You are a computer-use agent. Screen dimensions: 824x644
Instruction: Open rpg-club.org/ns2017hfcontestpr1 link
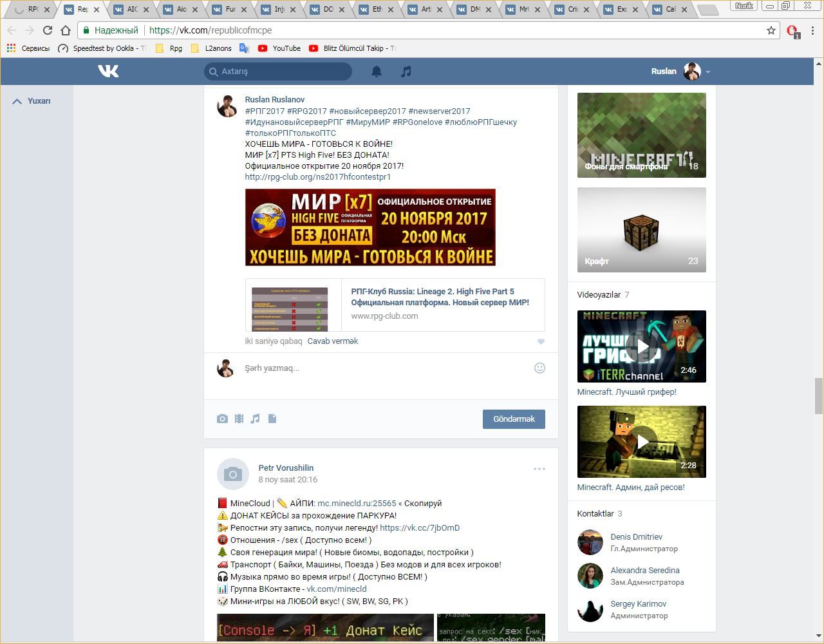(318, 177)
